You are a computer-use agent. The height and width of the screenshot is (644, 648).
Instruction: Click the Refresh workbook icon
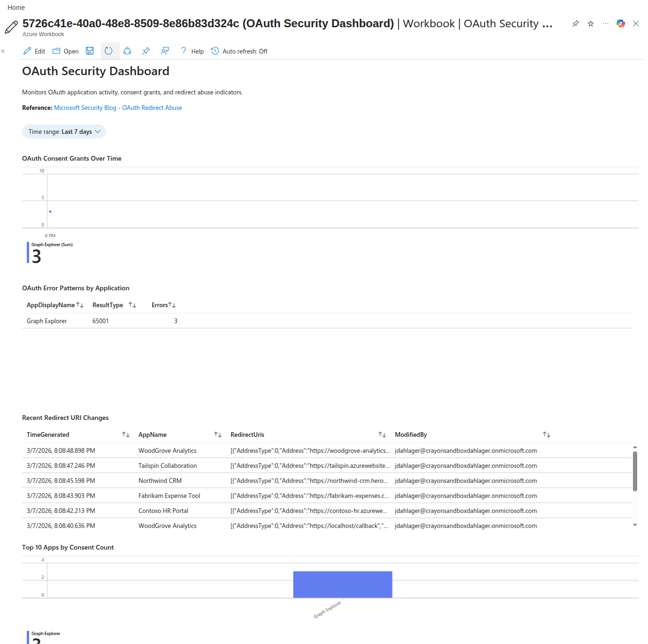point(109,51)
